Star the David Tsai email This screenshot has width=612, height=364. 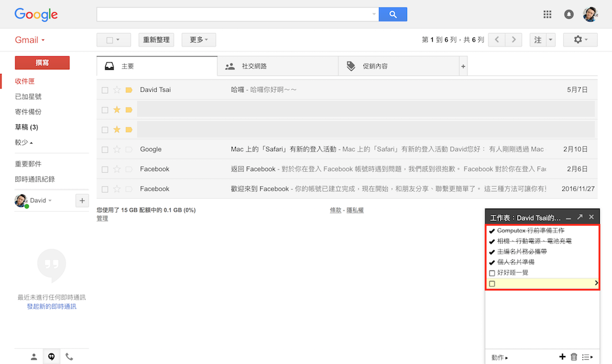117,90
